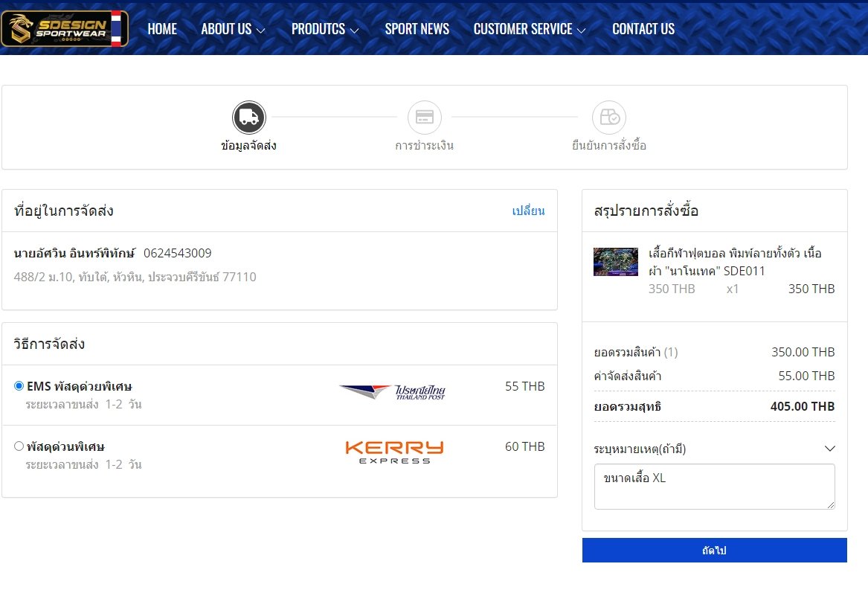Go to the Home menu item

[x=162, y=29]
